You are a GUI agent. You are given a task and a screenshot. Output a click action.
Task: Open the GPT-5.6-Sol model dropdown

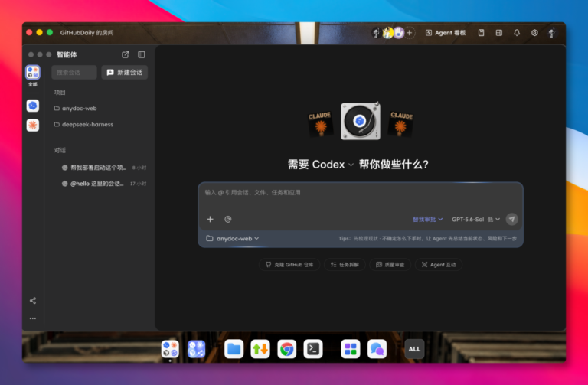pyautogui.click(x=475, y=220)
